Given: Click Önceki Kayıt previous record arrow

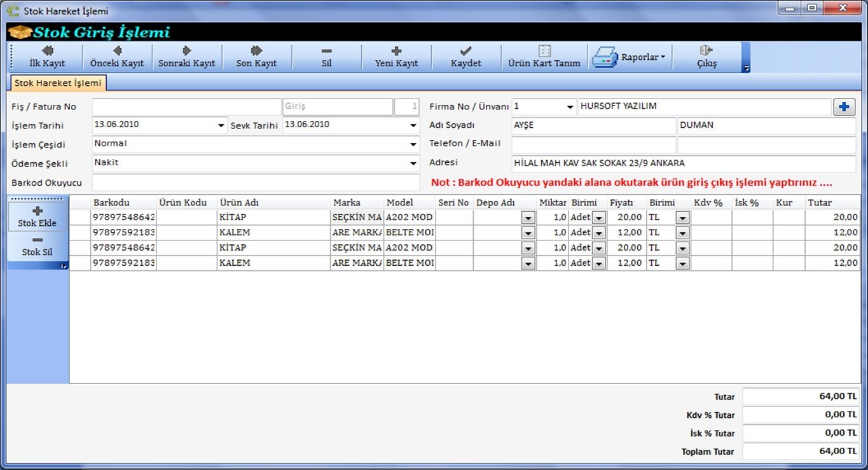Looking at the screenshot, I should click(x=117, y=57).
